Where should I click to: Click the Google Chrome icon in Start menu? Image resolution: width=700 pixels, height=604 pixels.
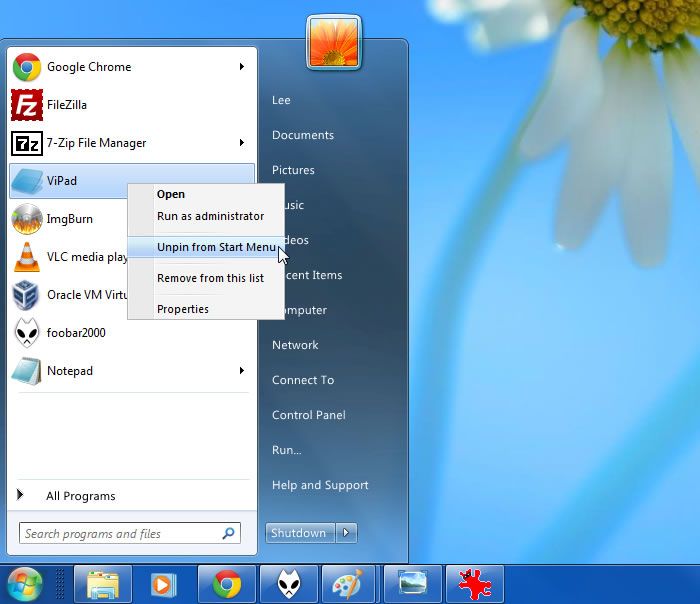[x=27, y=67]
